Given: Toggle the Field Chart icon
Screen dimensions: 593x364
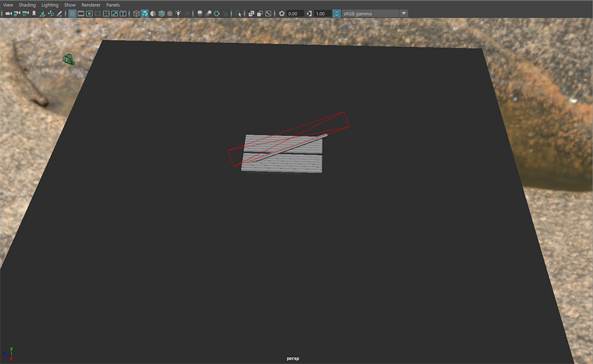Looking at the screenshot, I should [x=106, y=14].
